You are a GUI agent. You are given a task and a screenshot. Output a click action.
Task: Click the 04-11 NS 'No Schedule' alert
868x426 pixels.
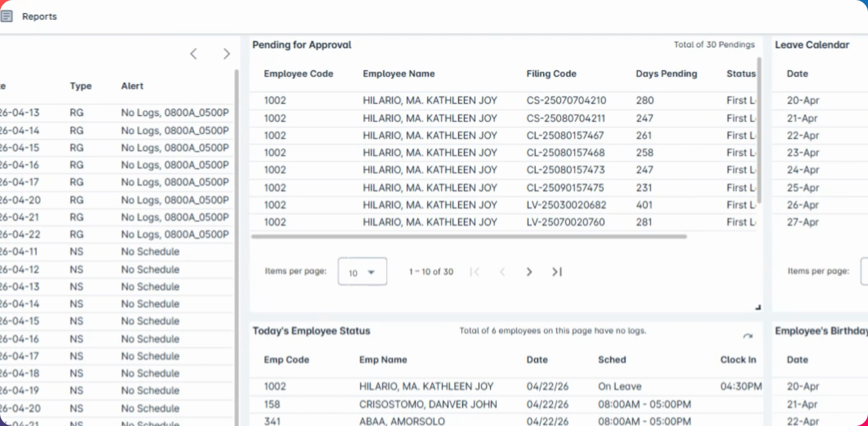150,251
